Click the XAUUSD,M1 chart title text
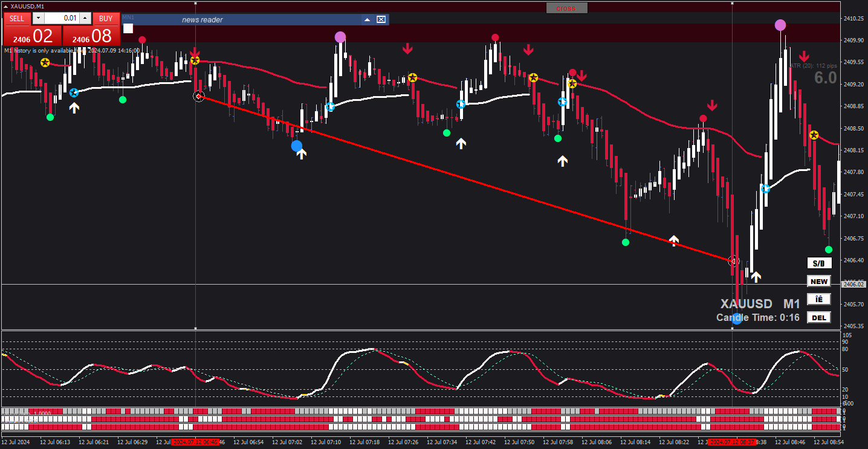This screenshot has height=449, width=868. 27,6
